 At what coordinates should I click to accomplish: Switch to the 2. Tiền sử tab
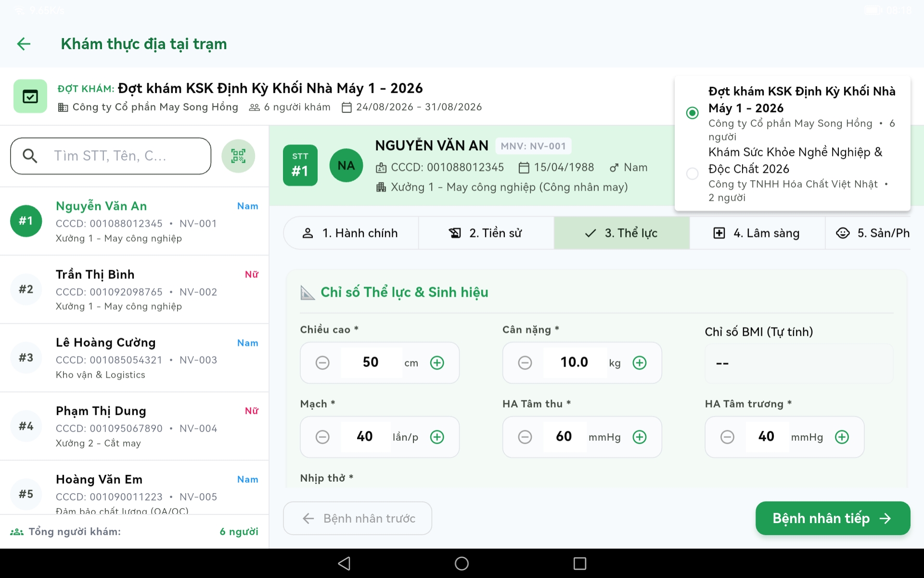[486, 233]
